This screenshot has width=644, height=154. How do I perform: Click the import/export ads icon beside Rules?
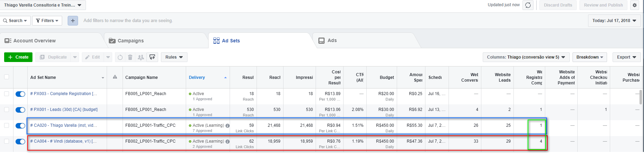click(x=152, y=57)
